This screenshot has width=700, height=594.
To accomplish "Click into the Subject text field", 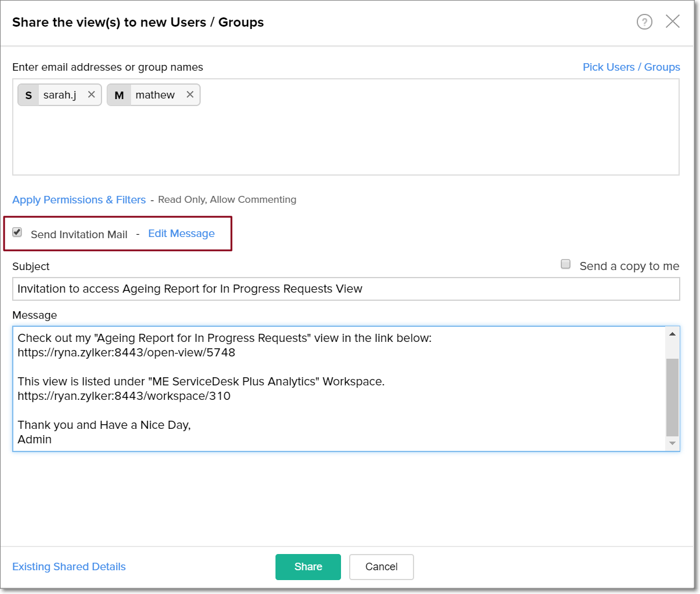I will coord(346,289).
